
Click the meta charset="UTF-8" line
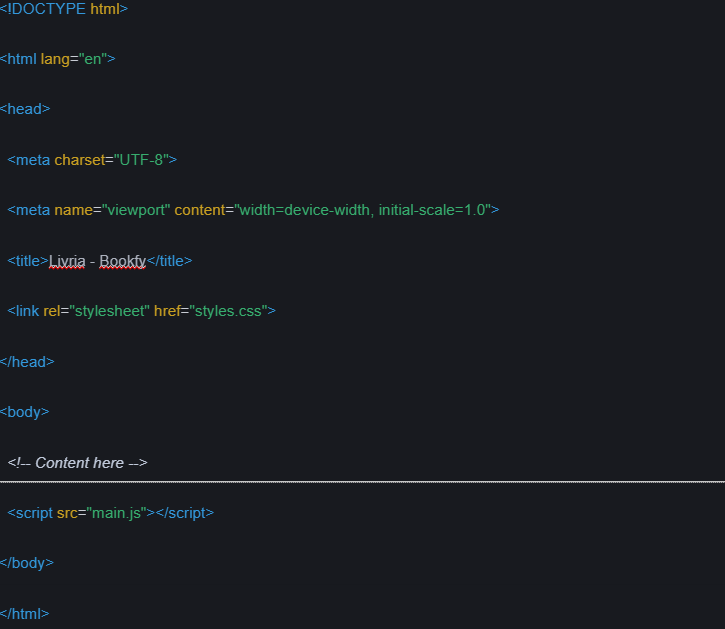[92, 160]
